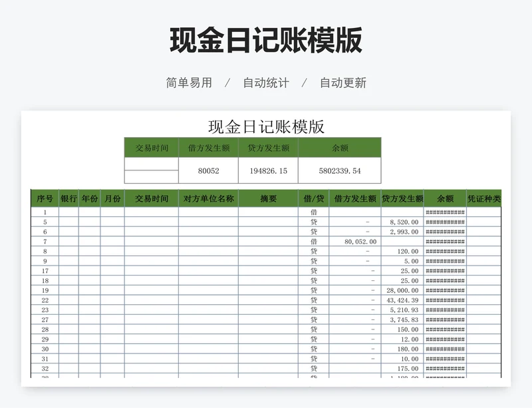
Task: Click credit amount 43,424.39
Action: tap(402, 300)
